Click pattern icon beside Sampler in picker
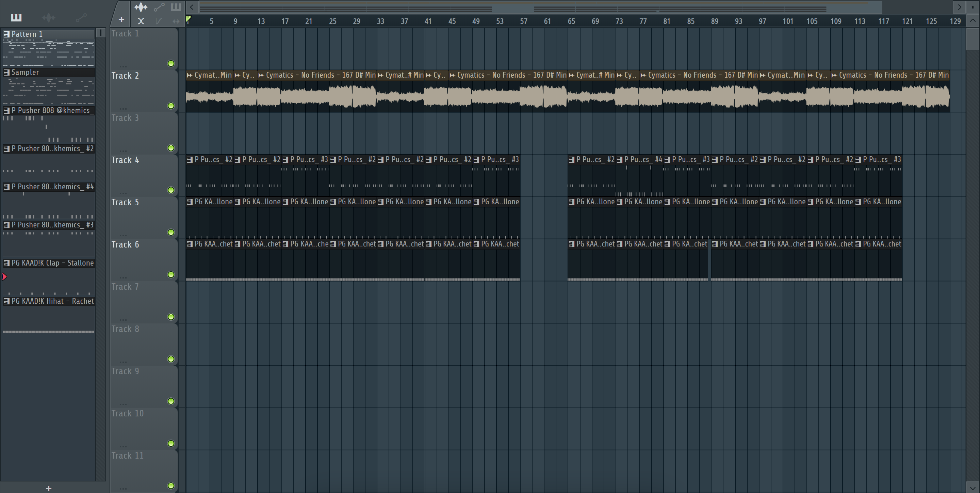Viewport: 980px width, 493px height. click(6, 72)
